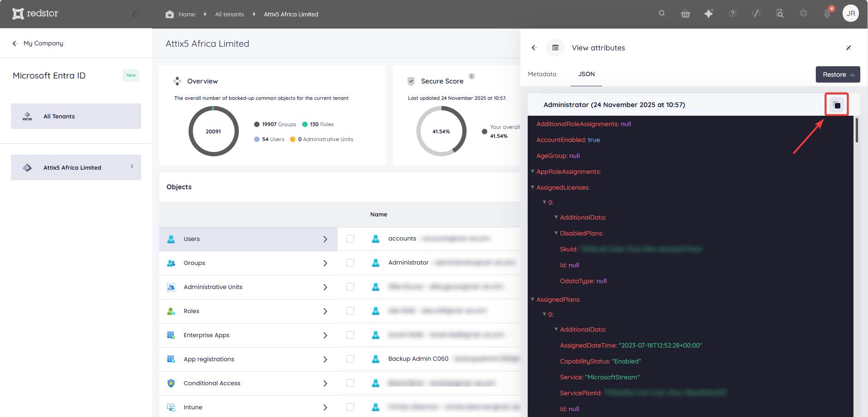The height and width of the screenshot is (417, 868).
Task: Open the document search icon
Action: tap(780, 14)
